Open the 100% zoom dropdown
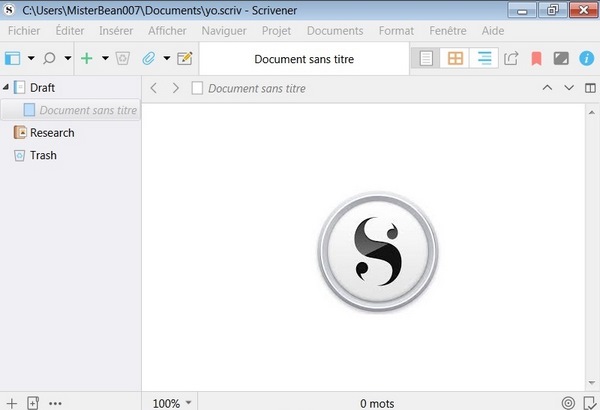 point(172,403)
